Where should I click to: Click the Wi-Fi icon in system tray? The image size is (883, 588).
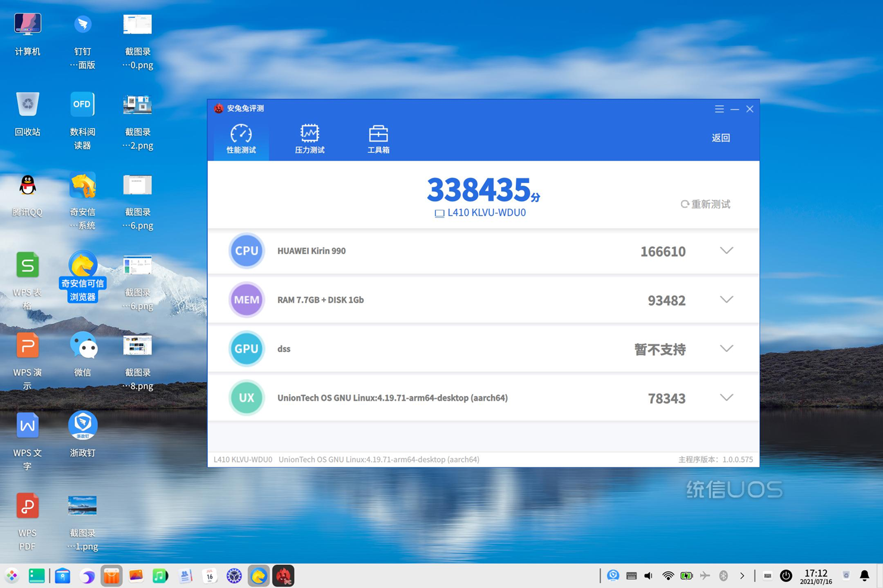point(668,576)
